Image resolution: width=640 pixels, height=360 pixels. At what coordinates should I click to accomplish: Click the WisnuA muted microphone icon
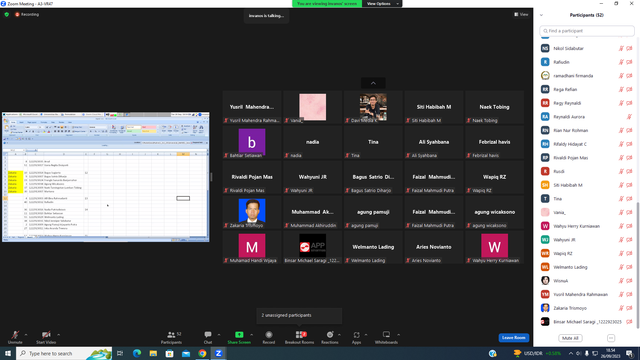[621, 281]
